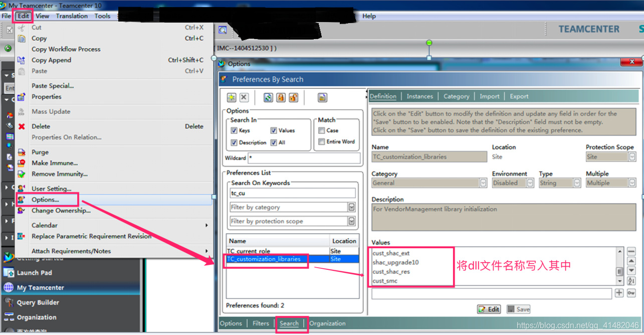Switch to the Import tab

point(489,96)
